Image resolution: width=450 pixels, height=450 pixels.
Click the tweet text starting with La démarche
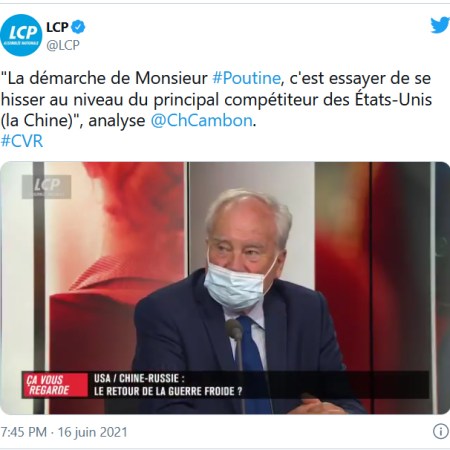click(x=216, y=99)
